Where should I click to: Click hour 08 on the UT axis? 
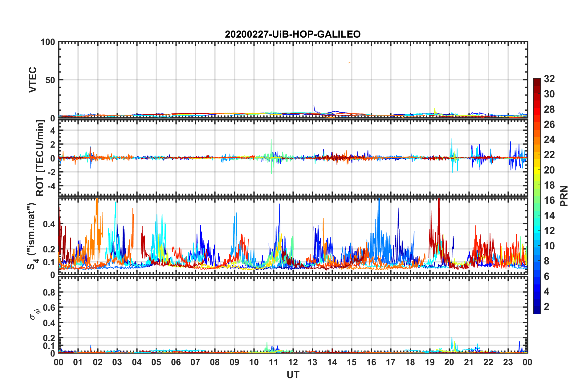[x=215, y=362]
